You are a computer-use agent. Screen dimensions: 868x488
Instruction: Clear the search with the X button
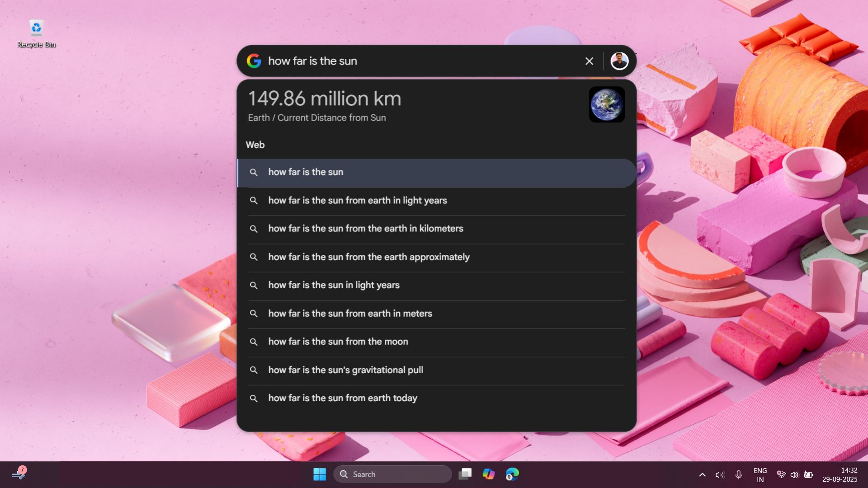coord(589,61)
